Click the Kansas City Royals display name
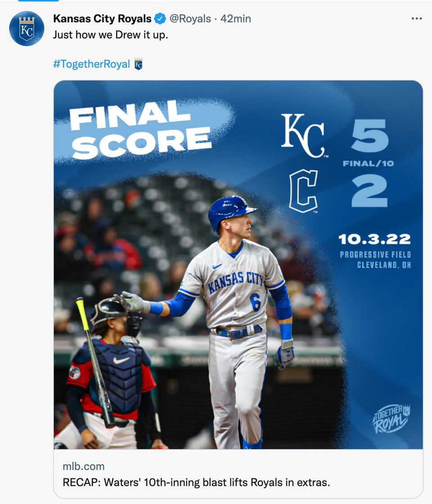This screenshot has width=432, height=504. coord(102,18)
